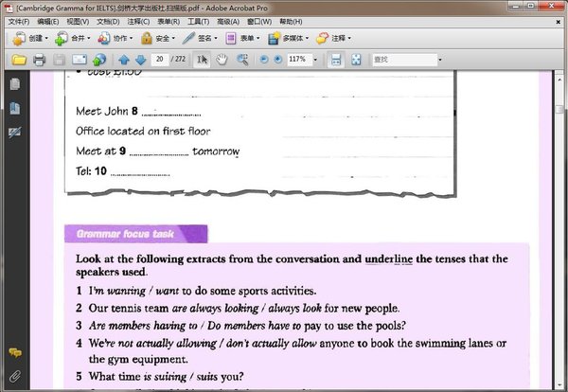The height and width of the screenshot is (392, 568).
Task: Expand the Forms dropdown arrow
Action: (258, 38)
